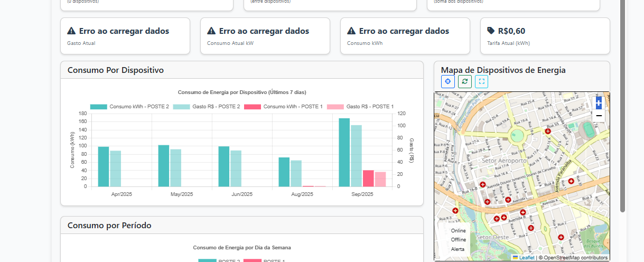Zoom in on the map

[x=599, y=102]
